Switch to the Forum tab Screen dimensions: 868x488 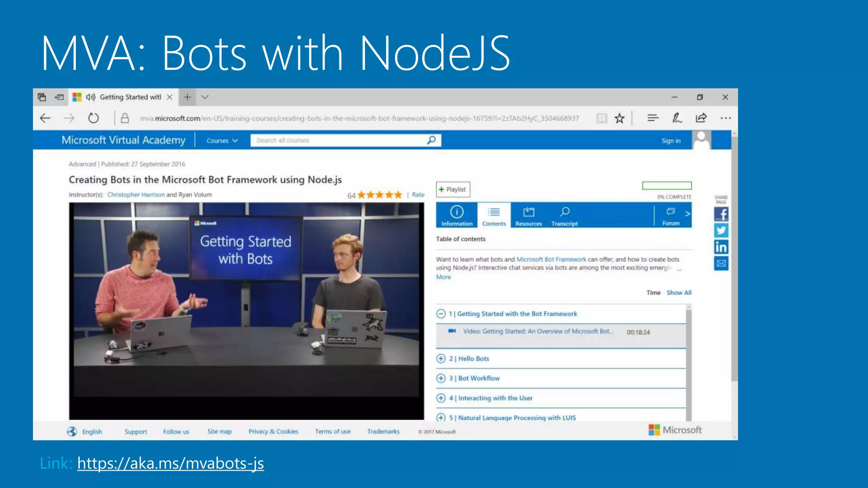[x=670, y=215]
